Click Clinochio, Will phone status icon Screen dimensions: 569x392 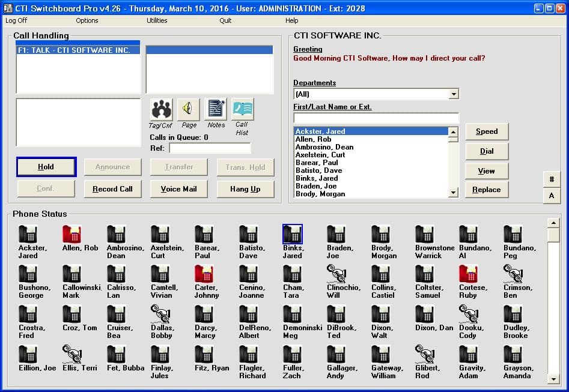tap(336, 274)
